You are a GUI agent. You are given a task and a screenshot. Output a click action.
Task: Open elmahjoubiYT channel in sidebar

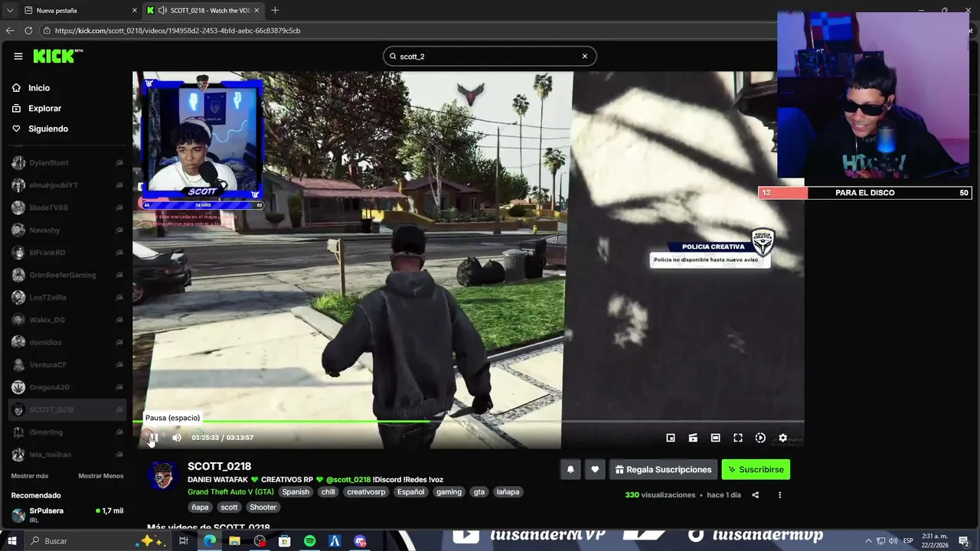tap(67, 185)
